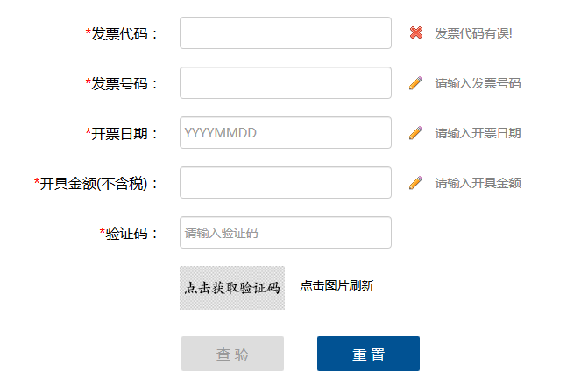The width and height of the screenshot is (588, 386).
Task: Click the 点击图片刷新 refresh text
Action: [337, 285]
